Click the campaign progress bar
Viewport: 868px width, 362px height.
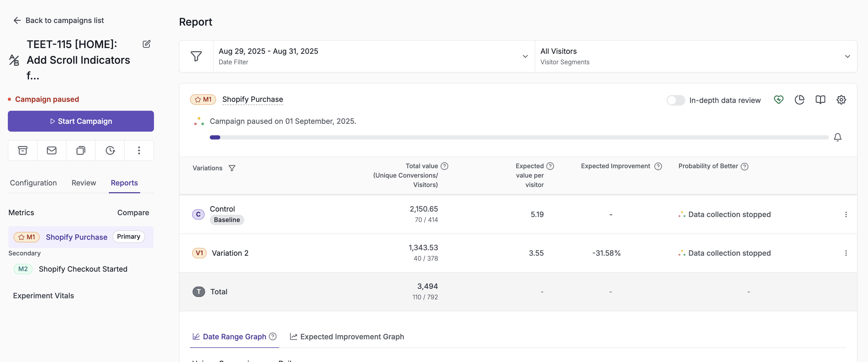519,137
